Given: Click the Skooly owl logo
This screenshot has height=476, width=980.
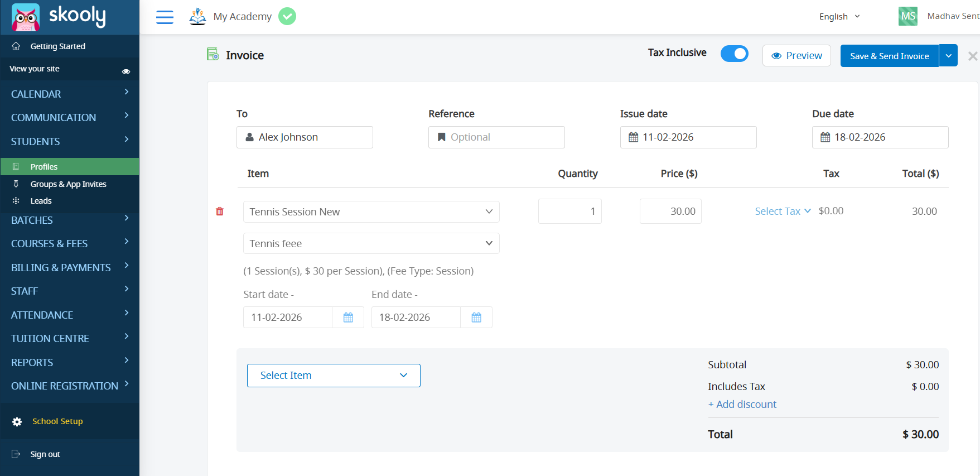Looking at the screenshot, I should [26, 17].
